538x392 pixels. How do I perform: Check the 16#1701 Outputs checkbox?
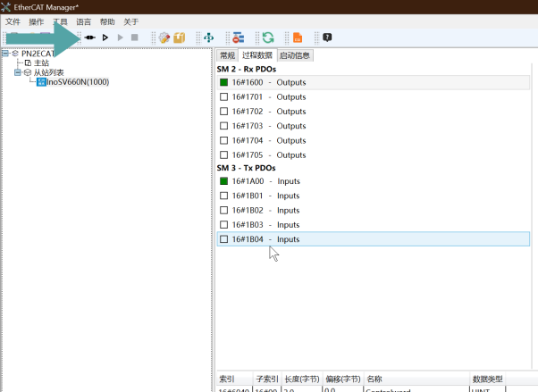coord(223,97)
